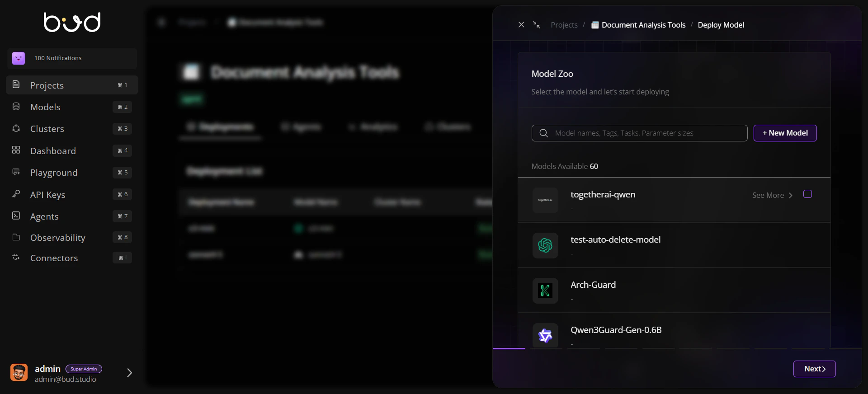The image size is (868, 394).
Task: Click the search magnifier icon
Action: click(544, 133)
